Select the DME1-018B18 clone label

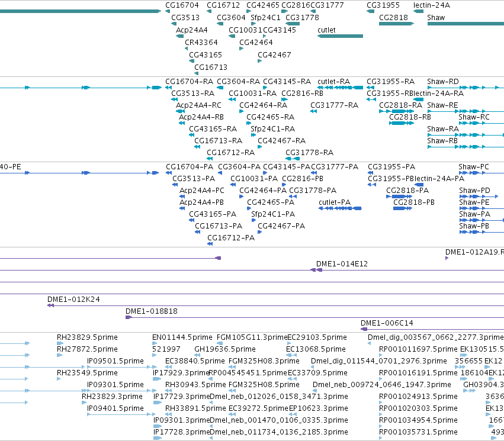[x=152, y=311]
